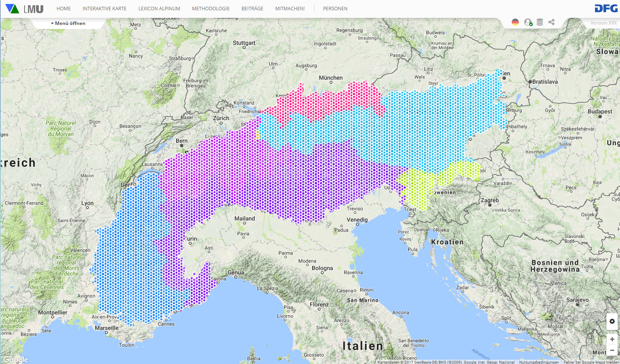Open the Version XXX selector

click(x=603, y=23)
